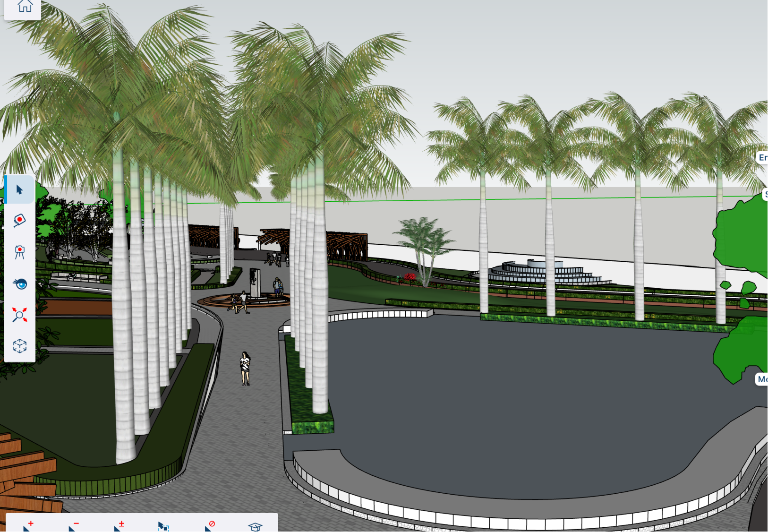Choose the Position Camera tripod tool
Image resolution: width=768 pixels, height=532 pixels.
pyautogui.click(x=19, y=252)
